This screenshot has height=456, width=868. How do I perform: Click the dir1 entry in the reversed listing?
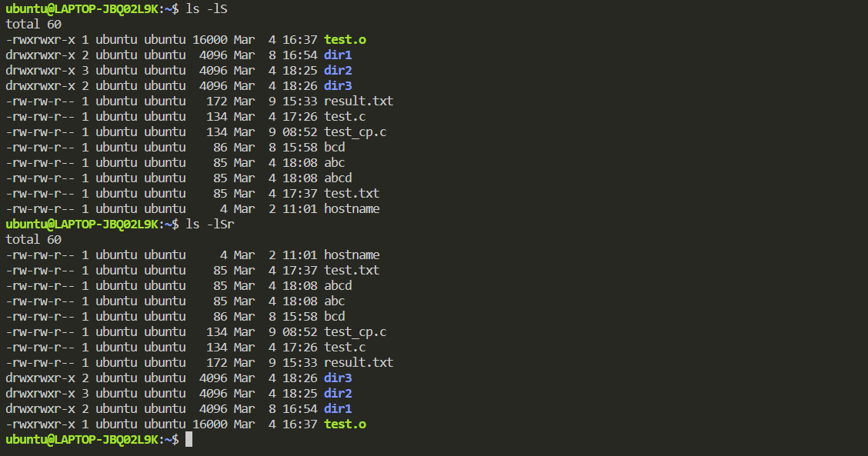pos(338,409)
